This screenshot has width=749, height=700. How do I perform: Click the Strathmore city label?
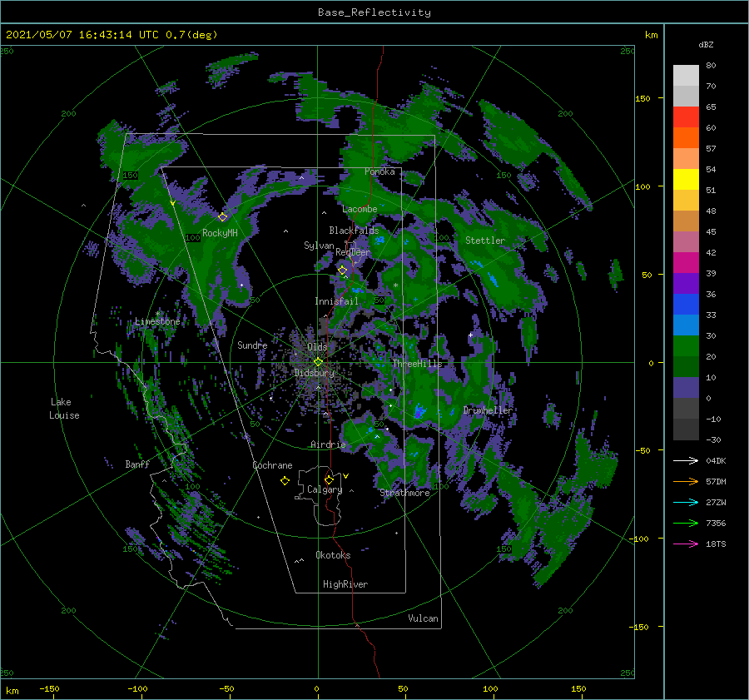point(405,493)
